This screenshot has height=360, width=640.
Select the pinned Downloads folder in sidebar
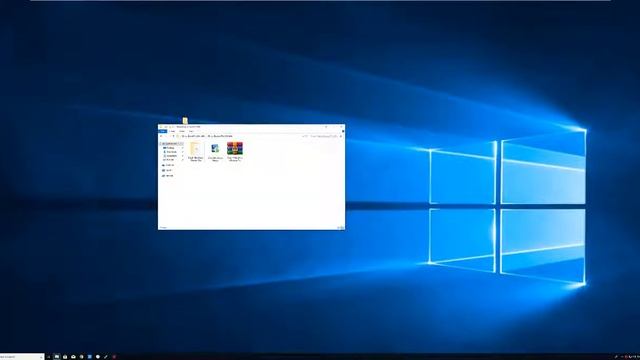coord(171,152)
